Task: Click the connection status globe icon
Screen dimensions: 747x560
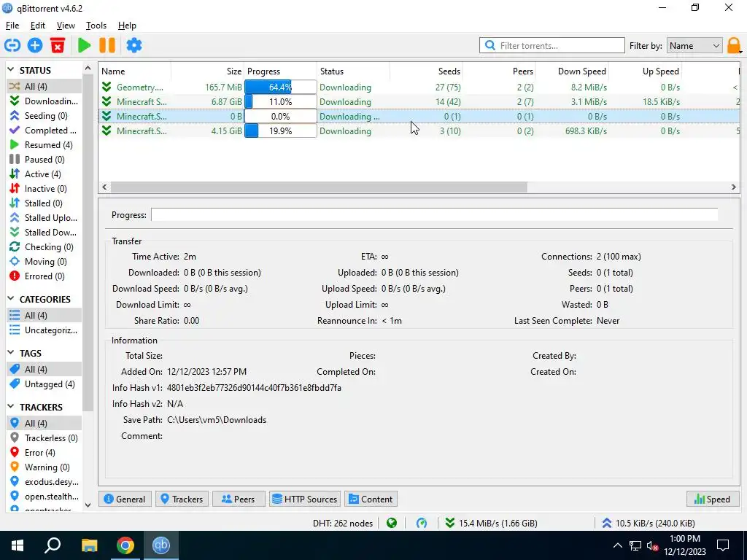Action: coord(392,524)
